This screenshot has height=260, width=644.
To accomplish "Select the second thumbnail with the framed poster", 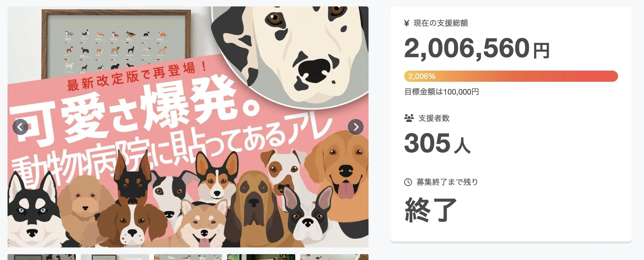I will click(115, 257).
